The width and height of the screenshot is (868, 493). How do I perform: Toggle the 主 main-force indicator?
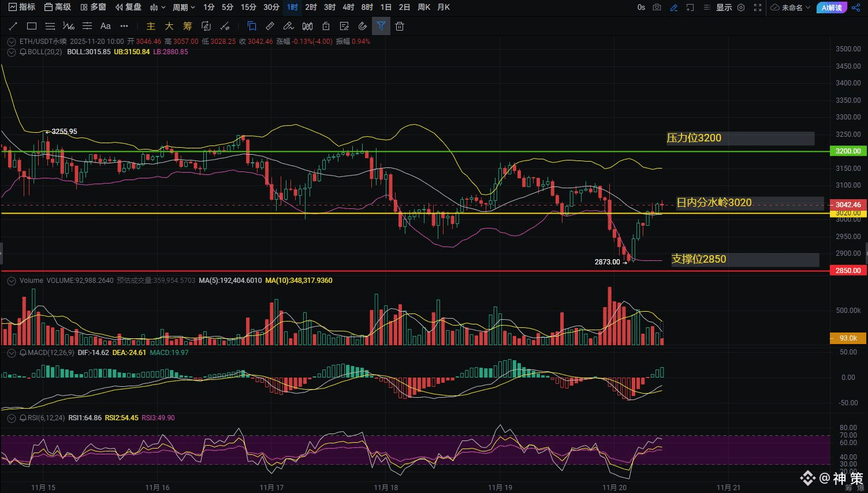point(151,26)
